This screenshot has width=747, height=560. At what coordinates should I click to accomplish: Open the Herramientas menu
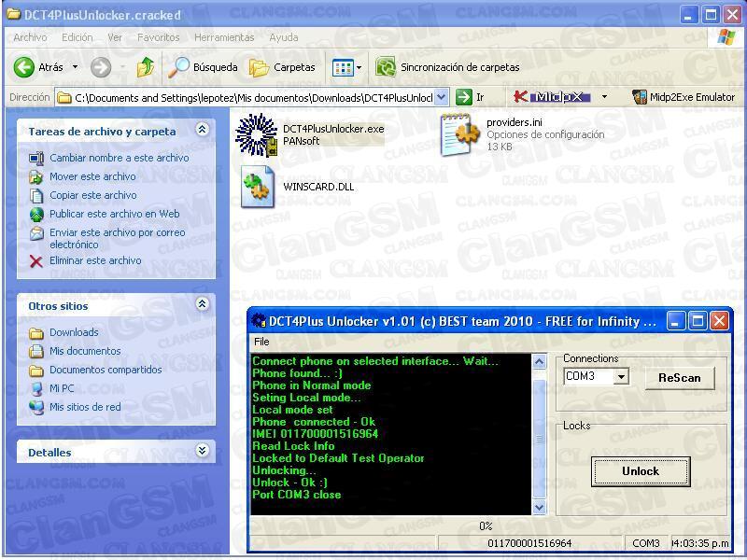[224, 37]
